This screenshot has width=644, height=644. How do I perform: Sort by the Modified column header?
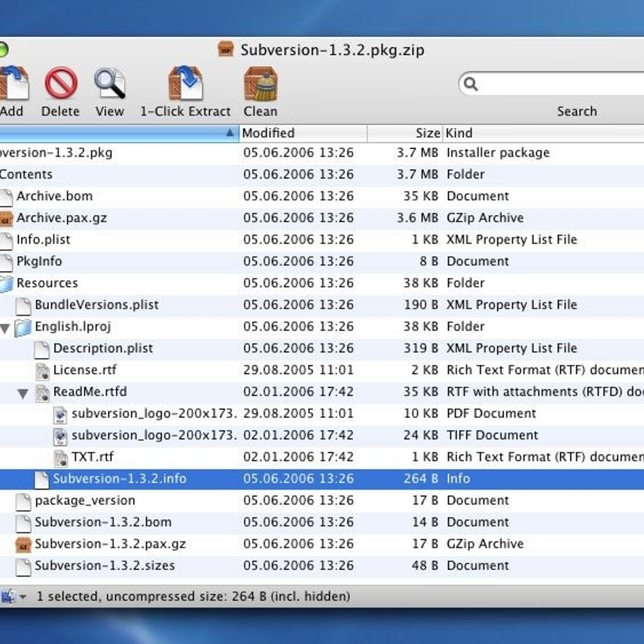point(303,133)
